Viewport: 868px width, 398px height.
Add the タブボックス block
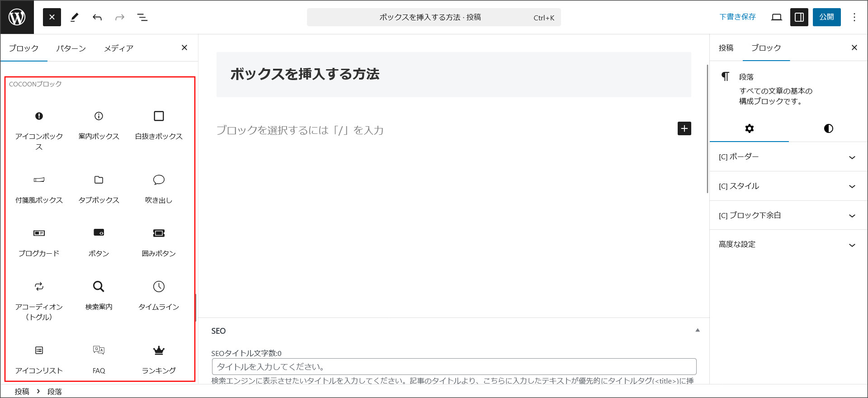[99, 189]
